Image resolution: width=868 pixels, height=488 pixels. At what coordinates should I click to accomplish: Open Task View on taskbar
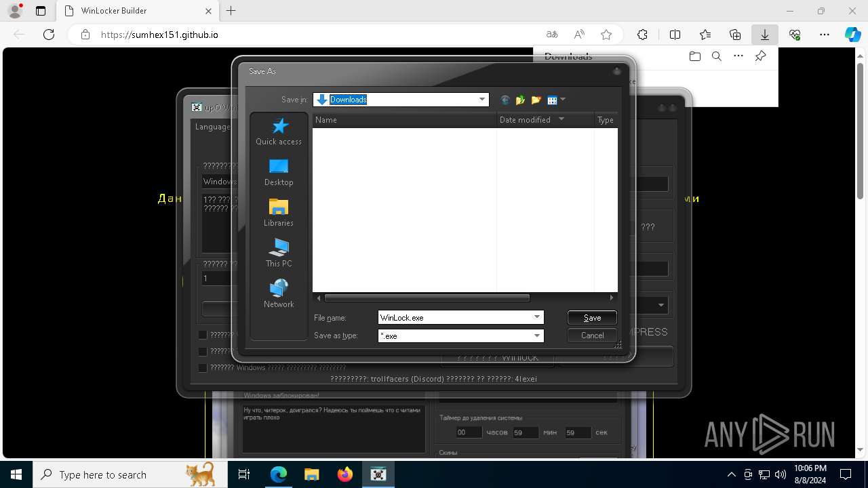244,474
